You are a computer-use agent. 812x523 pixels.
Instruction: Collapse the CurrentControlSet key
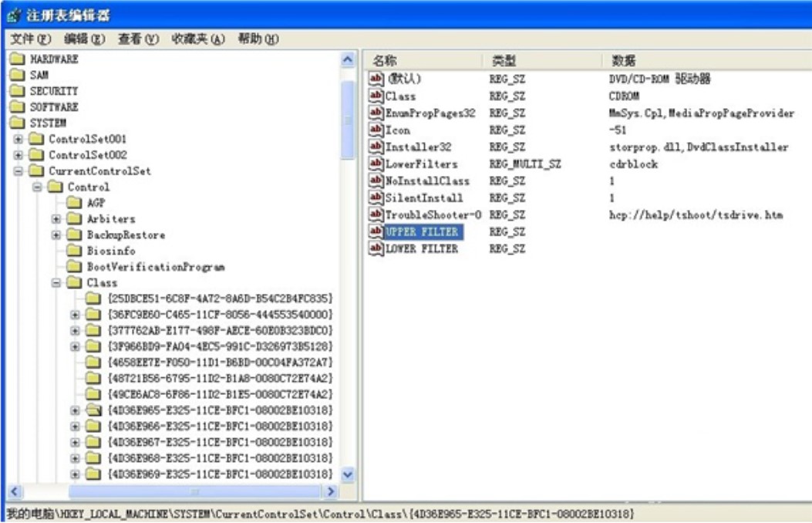[x=19, y=171]
